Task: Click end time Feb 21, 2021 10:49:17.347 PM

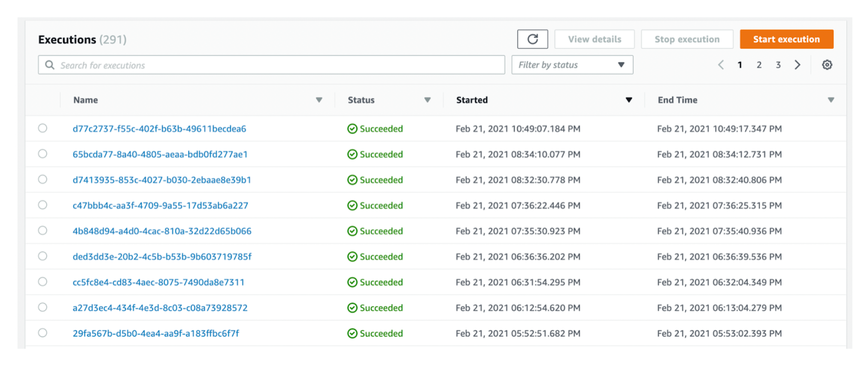Action: [719, 129]
